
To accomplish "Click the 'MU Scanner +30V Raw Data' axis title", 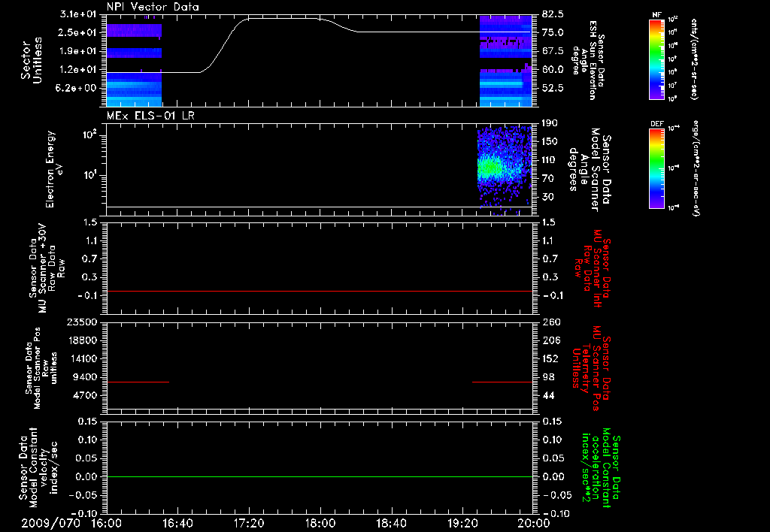I will coord(47,268).
